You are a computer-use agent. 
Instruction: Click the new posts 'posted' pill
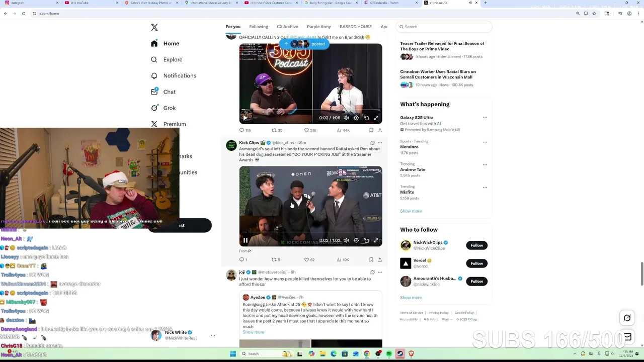[305, 44]
